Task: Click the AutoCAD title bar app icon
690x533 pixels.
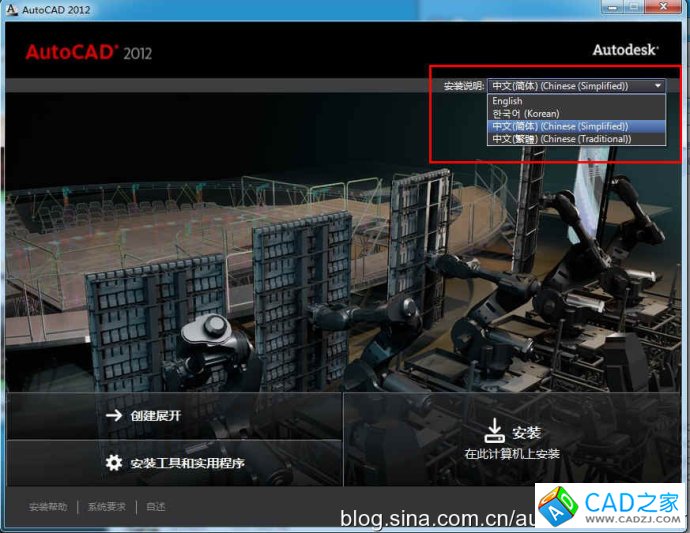Action: (10, 9)
